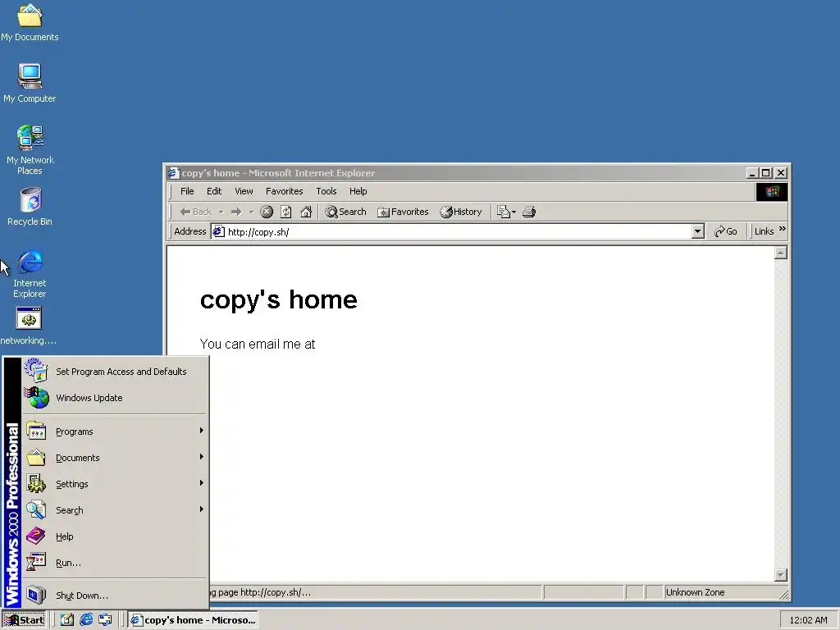840x630 pixels.
Task: Open the Address bar dropdown list
Action: (x=697, y=231)
